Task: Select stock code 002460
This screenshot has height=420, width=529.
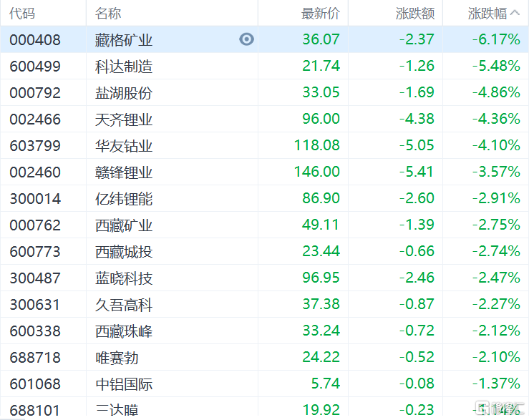Action: [x=35, y=172]
